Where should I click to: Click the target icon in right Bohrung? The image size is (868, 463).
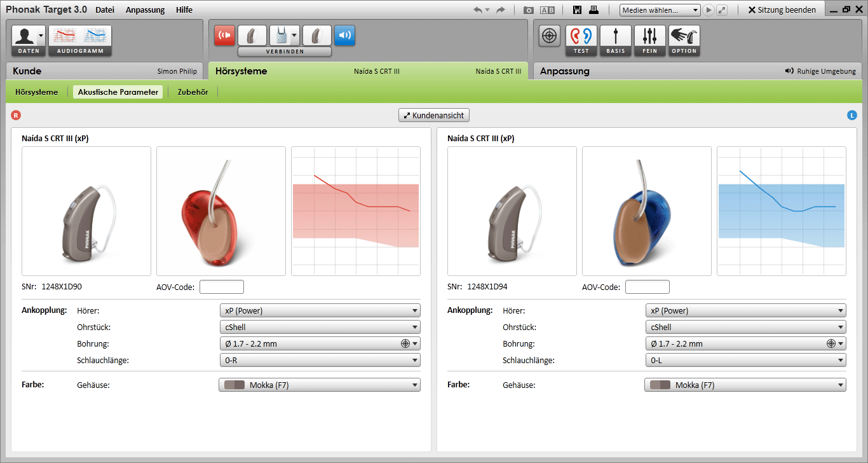coord(405,343)
